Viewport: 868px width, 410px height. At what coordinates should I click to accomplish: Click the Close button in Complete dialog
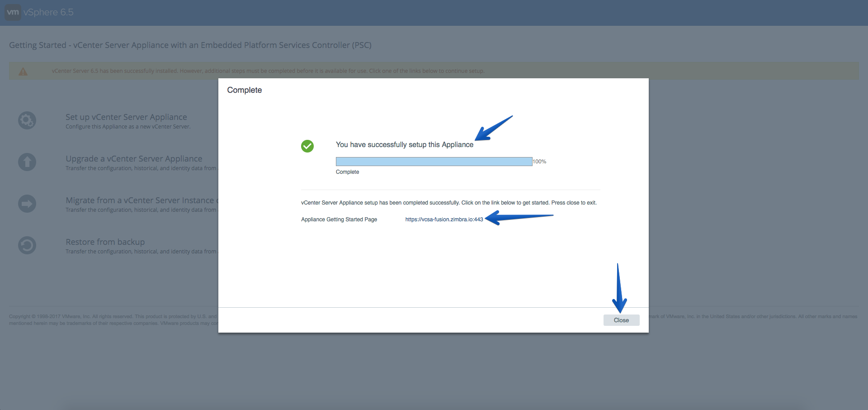621,320
